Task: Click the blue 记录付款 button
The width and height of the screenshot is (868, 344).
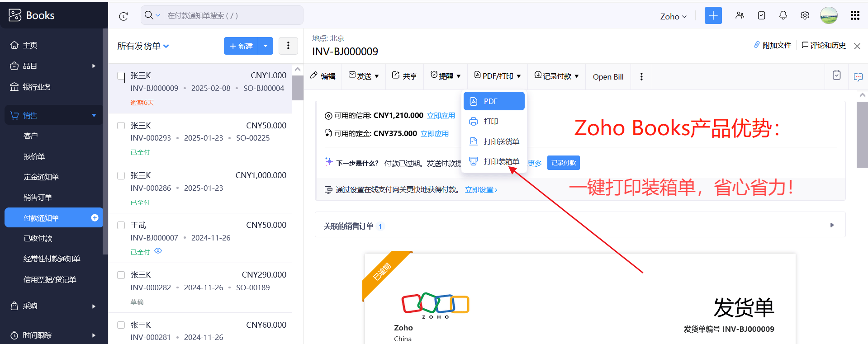Action: pos(563,163)
